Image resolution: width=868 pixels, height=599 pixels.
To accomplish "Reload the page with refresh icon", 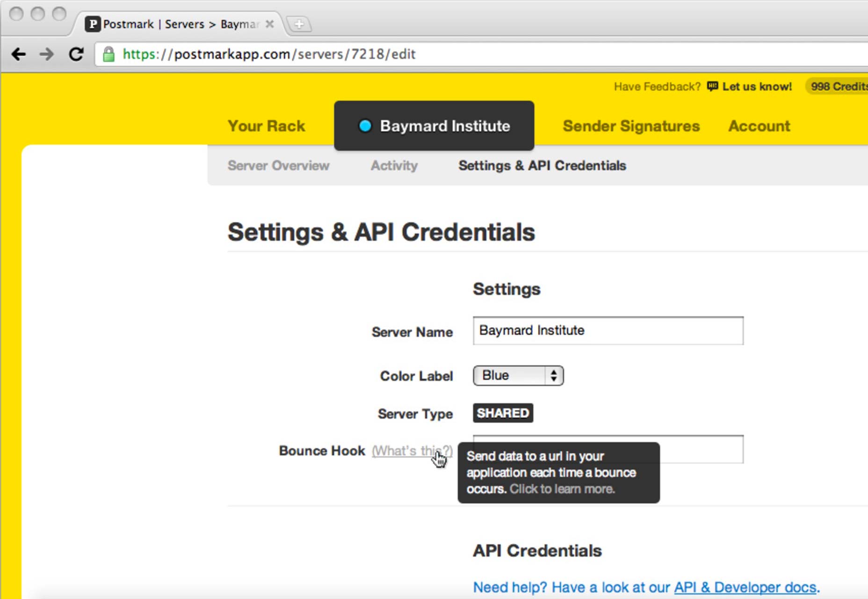I will [76, 54].
